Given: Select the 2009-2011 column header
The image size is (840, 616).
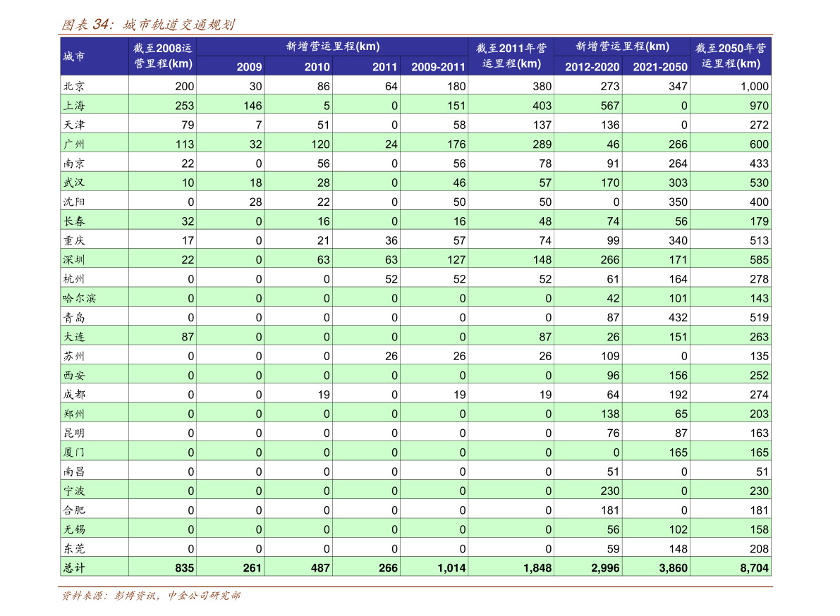Looking at the screenshot, I should [437, 67].
